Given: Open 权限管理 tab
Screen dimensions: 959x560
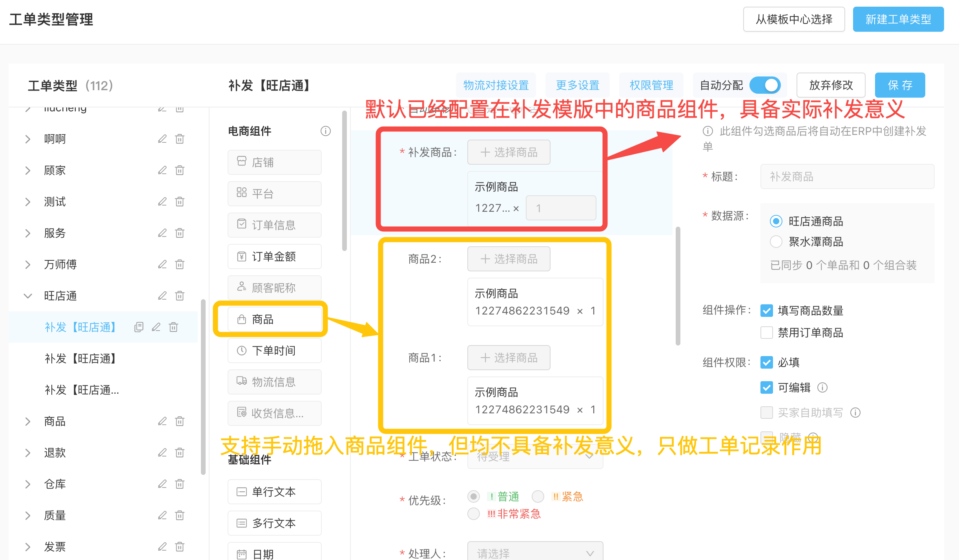Looking at the screenshot, I should (651, 85).
